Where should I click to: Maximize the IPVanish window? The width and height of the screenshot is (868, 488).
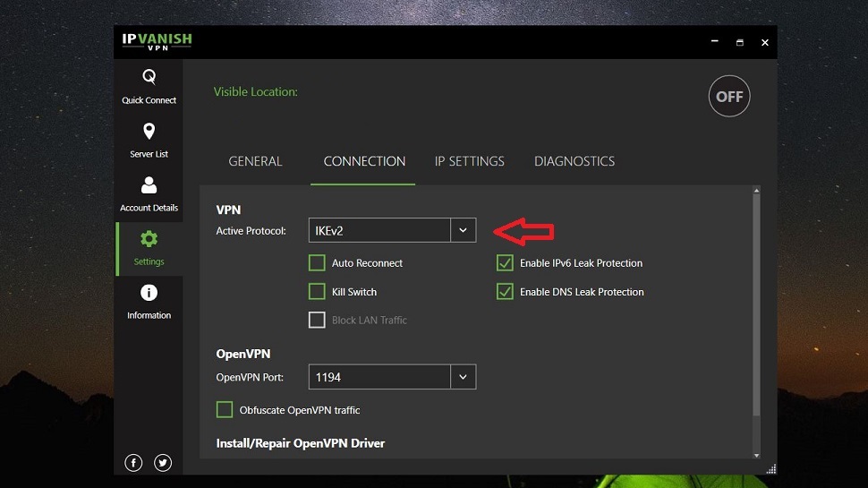coord(739,42)
